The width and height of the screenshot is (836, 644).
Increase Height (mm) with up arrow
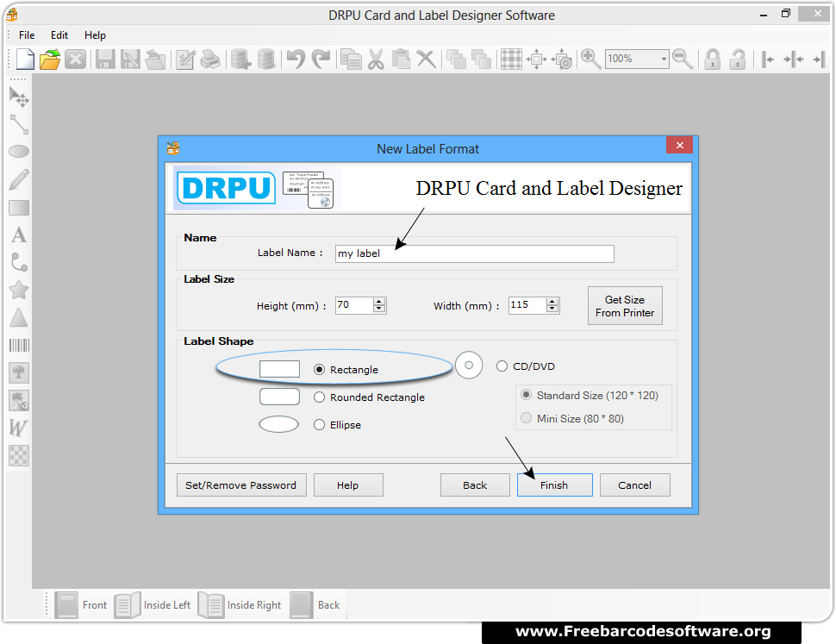[x=379, y=302]
